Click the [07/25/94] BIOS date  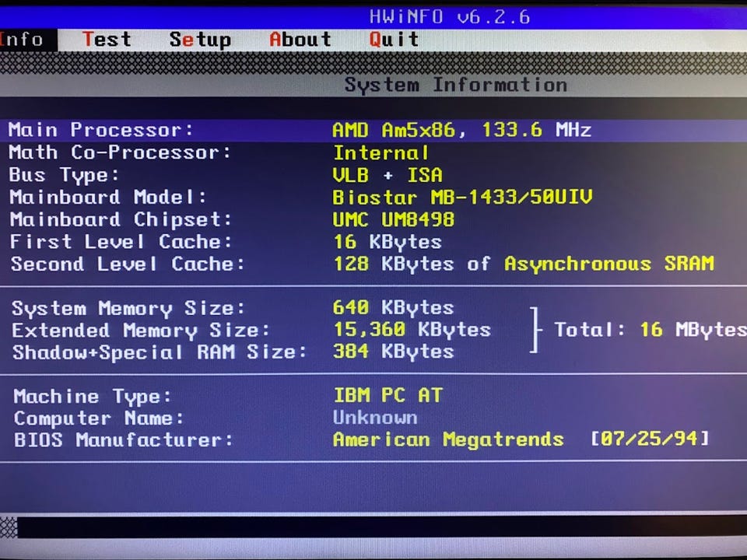pos(651,438)
